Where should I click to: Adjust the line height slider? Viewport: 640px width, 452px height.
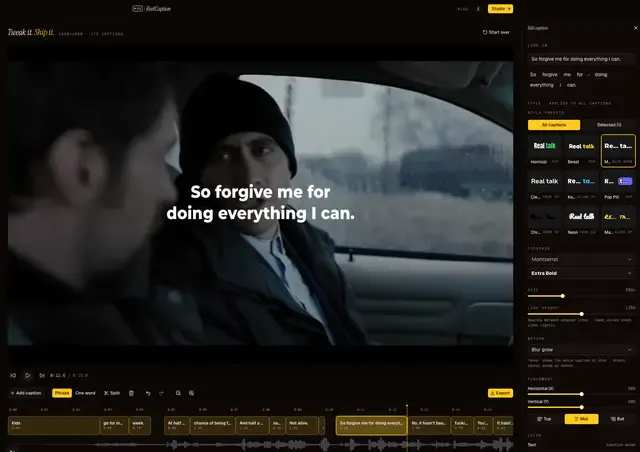[x=581, y=314]
